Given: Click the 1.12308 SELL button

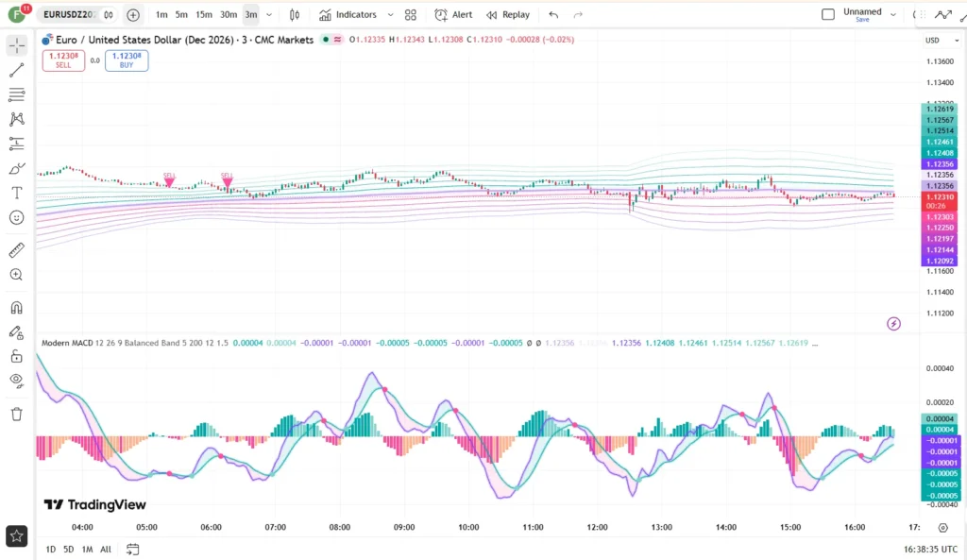Looking at the screenshot, I should [x=63, y=60].
